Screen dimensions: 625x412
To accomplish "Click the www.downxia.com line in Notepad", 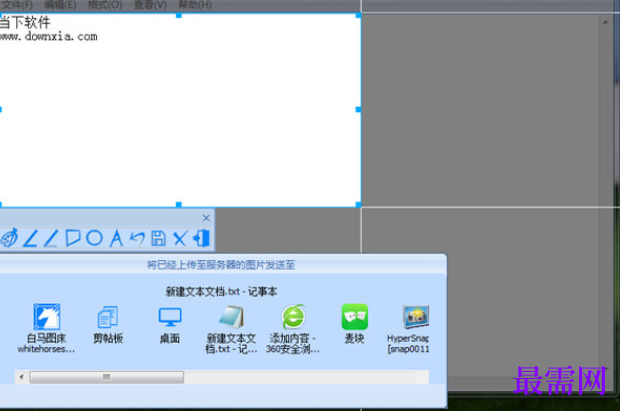I will (x=48, y=37).
